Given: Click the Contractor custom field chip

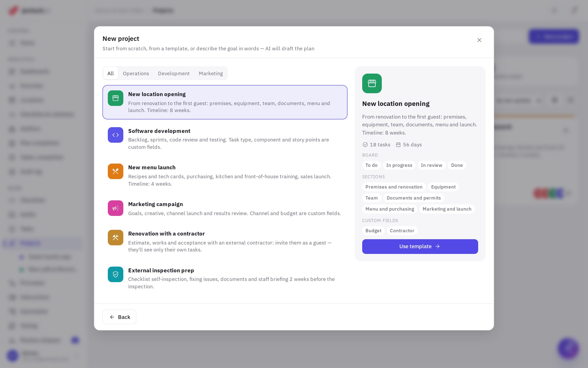Looking at the screenshot, I should [x=402, y=231].
